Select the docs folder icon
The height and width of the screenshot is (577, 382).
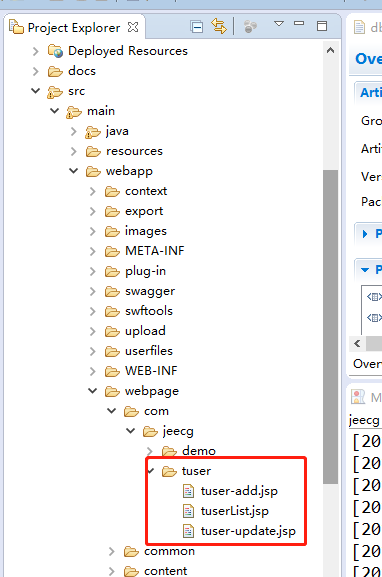click(55, 71)
